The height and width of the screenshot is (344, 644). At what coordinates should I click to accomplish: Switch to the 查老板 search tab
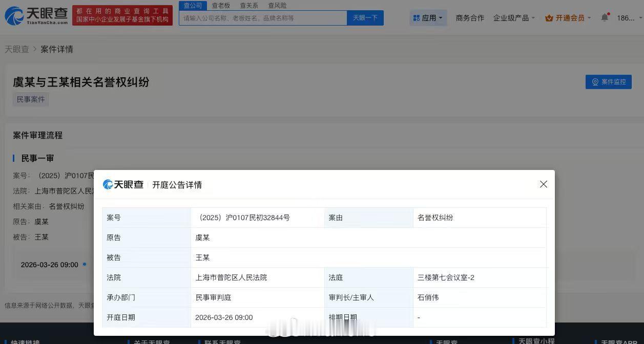[x=220, y=5]
